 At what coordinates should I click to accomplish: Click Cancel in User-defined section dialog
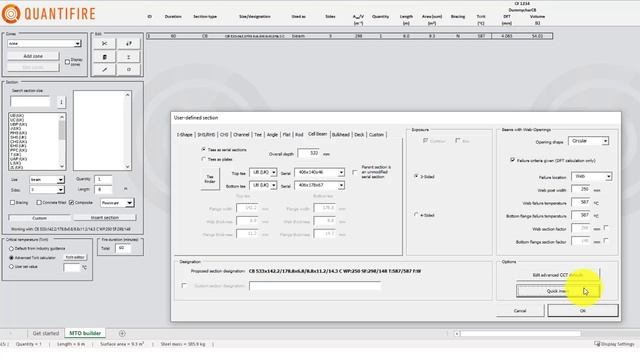520,311
